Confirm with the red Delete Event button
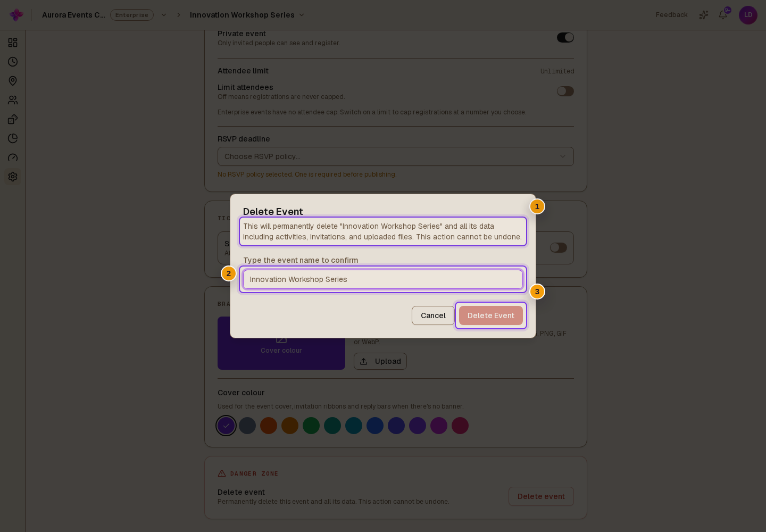The image size is (766, 532). (491, 315)
